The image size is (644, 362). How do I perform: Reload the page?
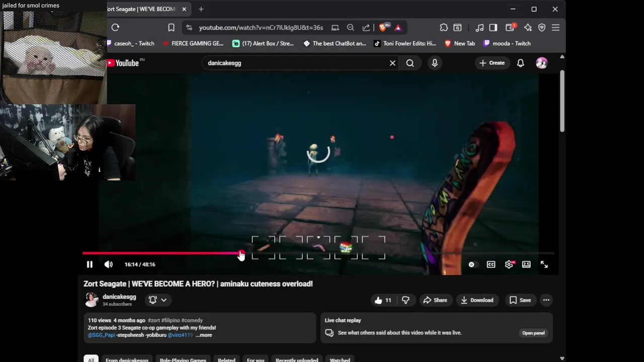(115, 28)
